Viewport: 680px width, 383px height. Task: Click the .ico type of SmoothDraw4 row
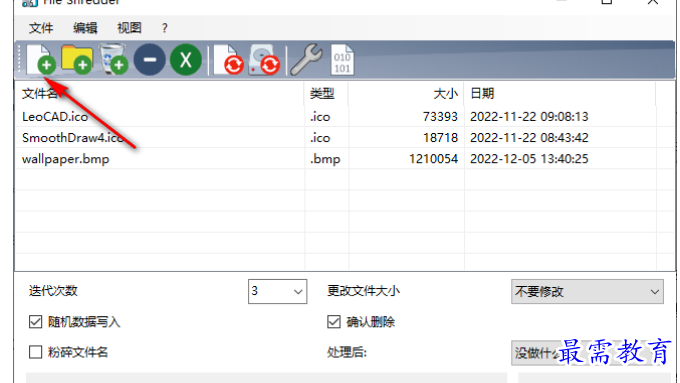coord(320,137)
